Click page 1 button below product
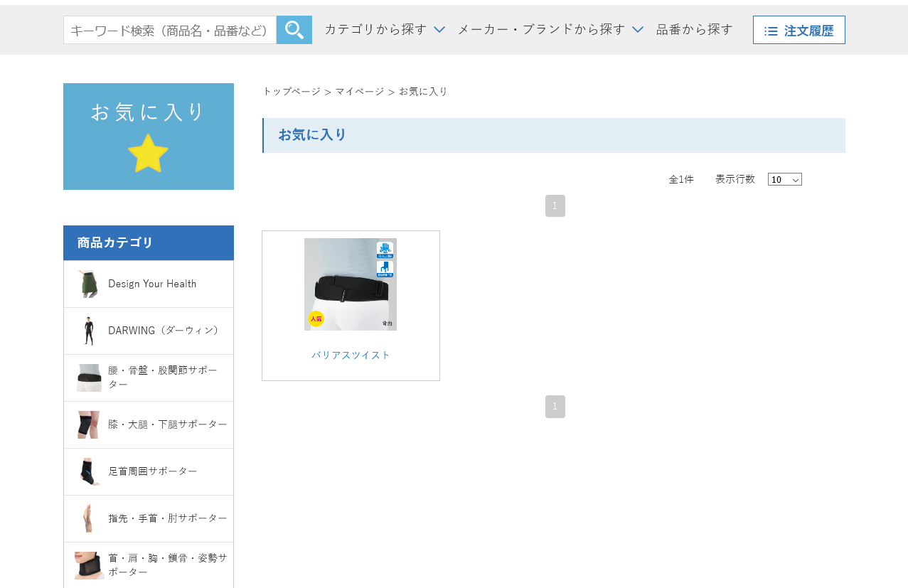This screenshot has width=908, height=588. pos(555,406)
